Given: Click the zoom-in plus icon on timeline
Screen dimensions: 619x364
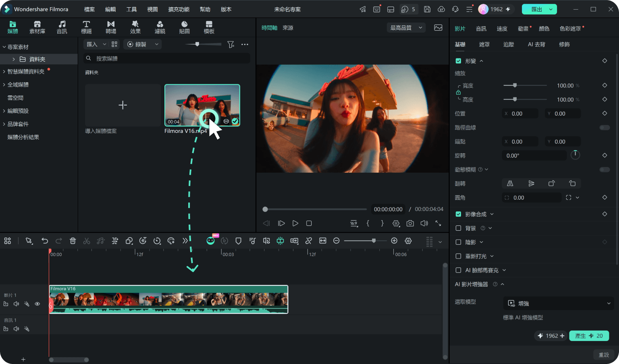Looking at the screenshot, I should coord(394,241).
